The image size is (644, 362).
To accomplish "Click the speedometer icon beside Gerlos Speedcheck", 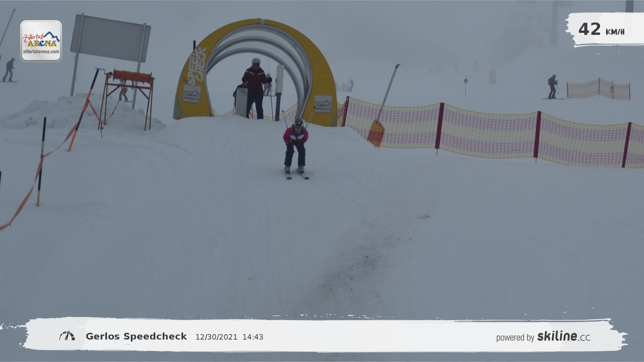I will point(67,336).
